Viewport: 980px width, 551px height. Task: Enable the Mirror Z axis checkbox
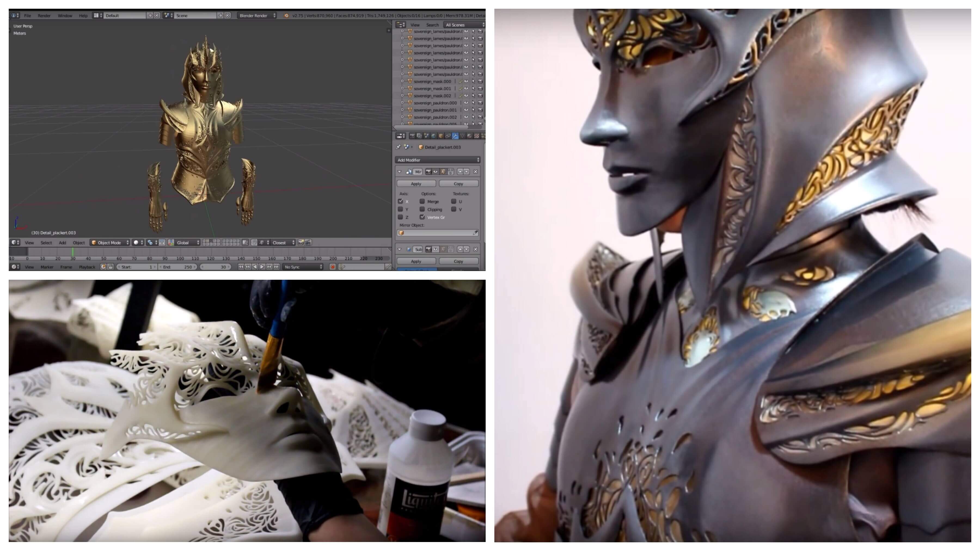(x=400, y=217)
